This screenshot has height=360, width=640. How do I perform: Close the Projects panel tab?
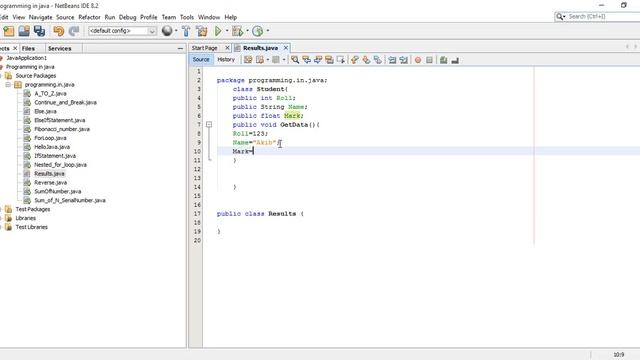click(15, 48)
